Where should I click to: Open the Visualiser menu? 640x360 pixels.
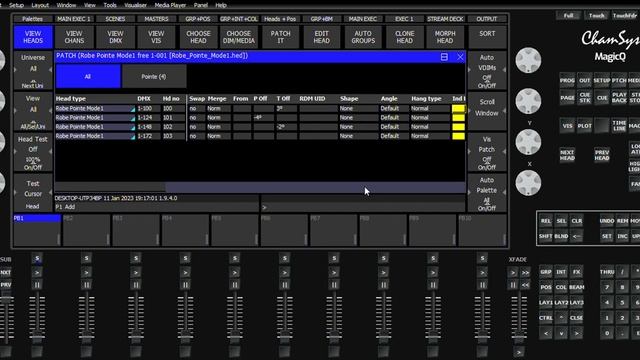[135, 5]
